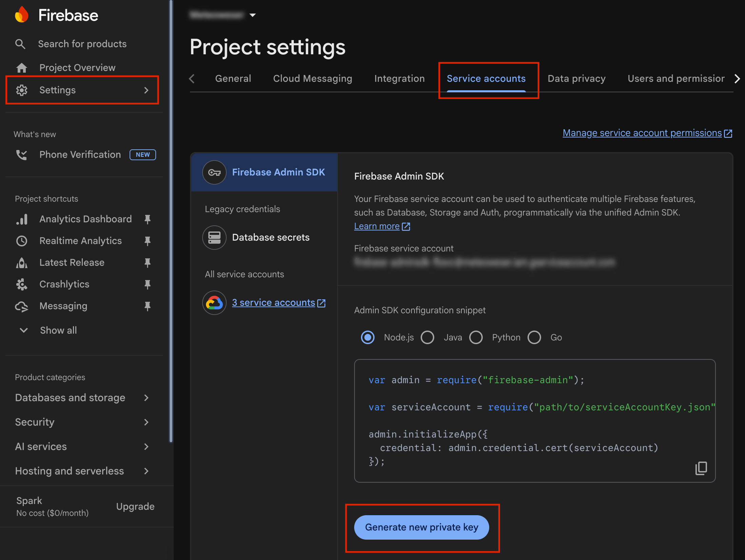
Task: Select the Service accounts tab
Action: 486,79
